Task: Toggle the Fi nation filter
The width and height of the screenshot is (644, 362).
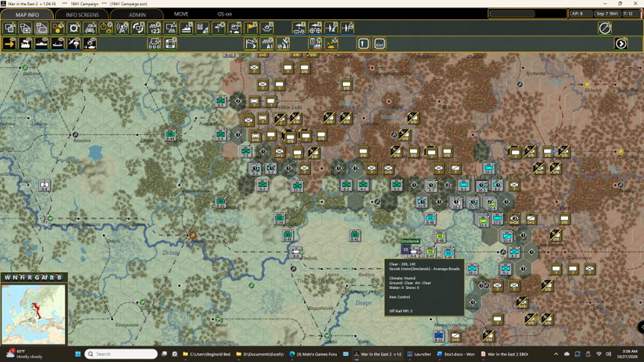Action: (x=22, y=277)
